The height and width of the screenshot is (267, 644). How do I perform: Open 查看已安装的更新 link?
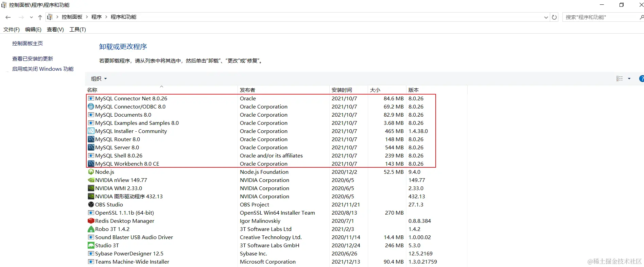click(x=33, y=59)
